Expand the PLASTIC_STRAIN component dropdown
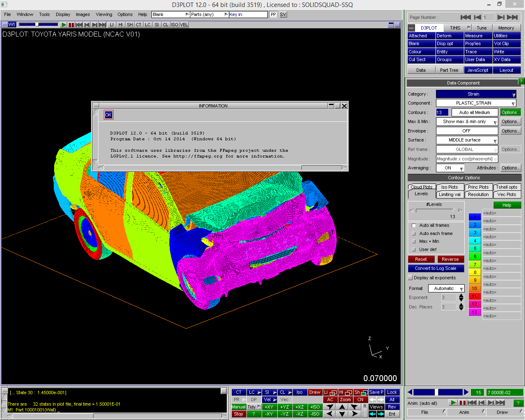The image size is (525, 420). (476, 103)
